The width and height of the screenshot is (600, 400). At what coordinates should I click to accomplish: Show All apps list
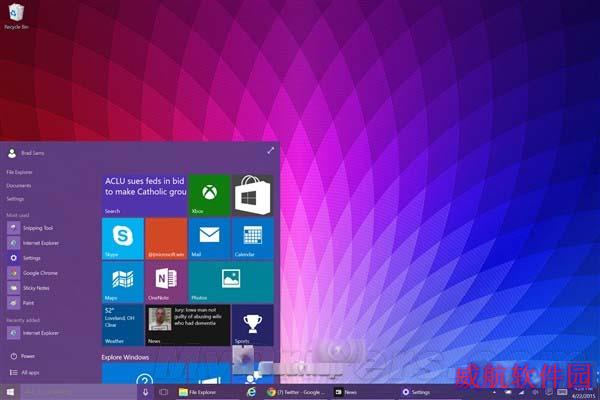coord(24,372)
